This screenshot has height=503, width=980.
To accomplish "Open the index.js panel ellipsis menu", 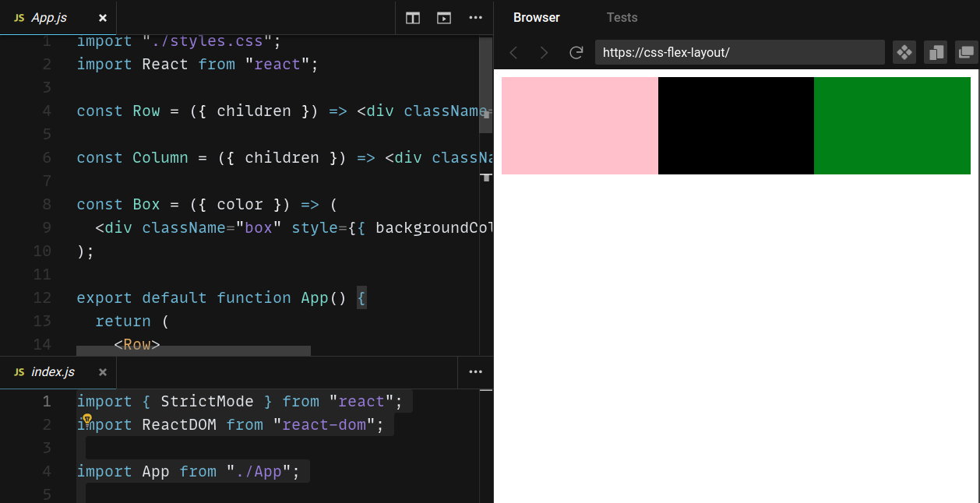I will point(475,372).
